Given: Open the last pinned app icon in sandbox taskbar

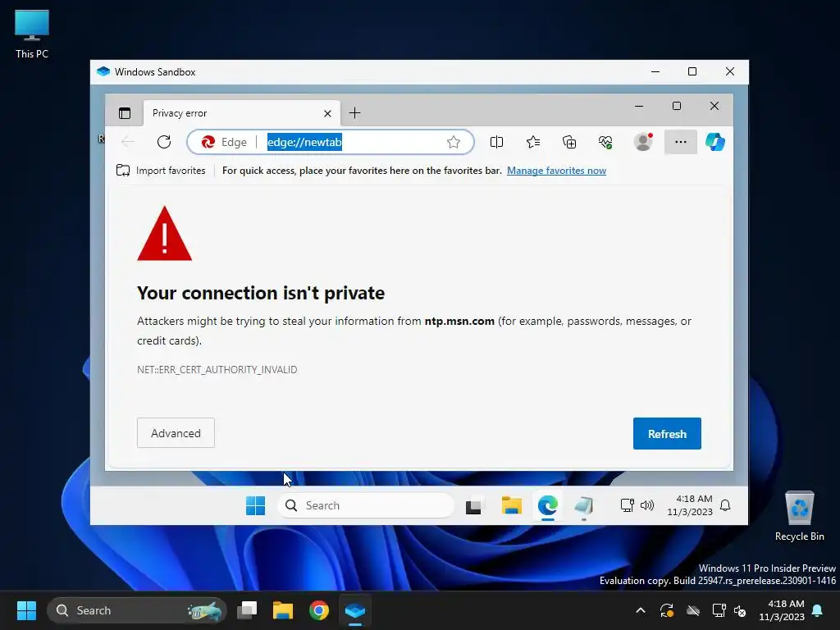Looking at the screenshot, I should pyautogui.click(x=584, y=505).
